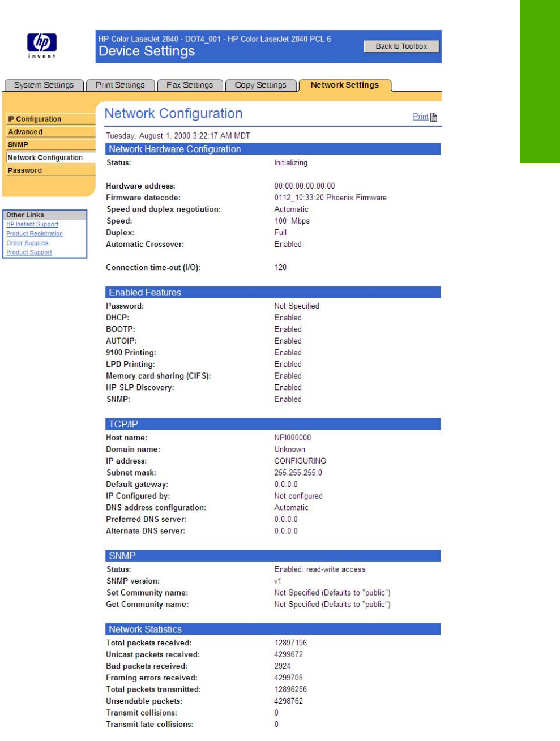The image size is (560, 741).
Task: Click the HP invent logo
Action: coord(42,46)
